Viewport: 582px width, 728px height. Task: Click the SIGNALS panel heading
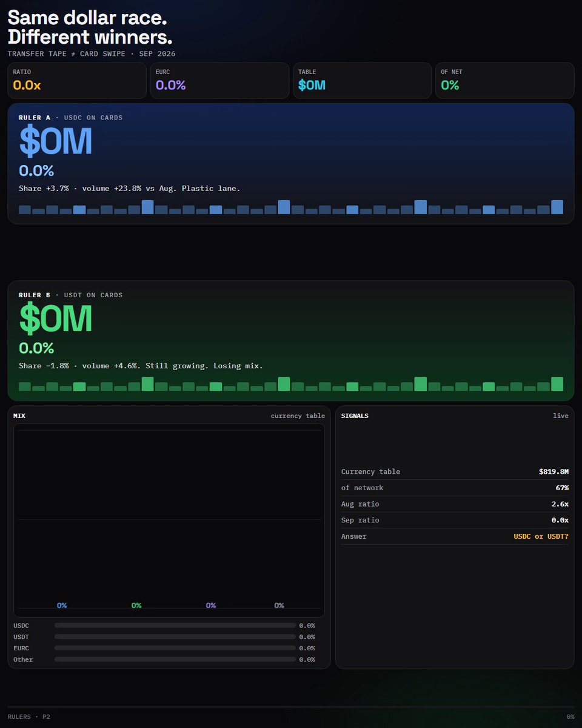(x=355, y=416)
